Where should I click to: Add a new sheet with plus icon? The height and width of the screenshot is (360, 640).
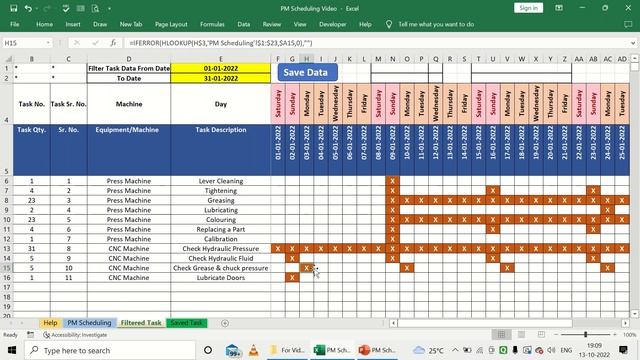(x=225, y=323)
